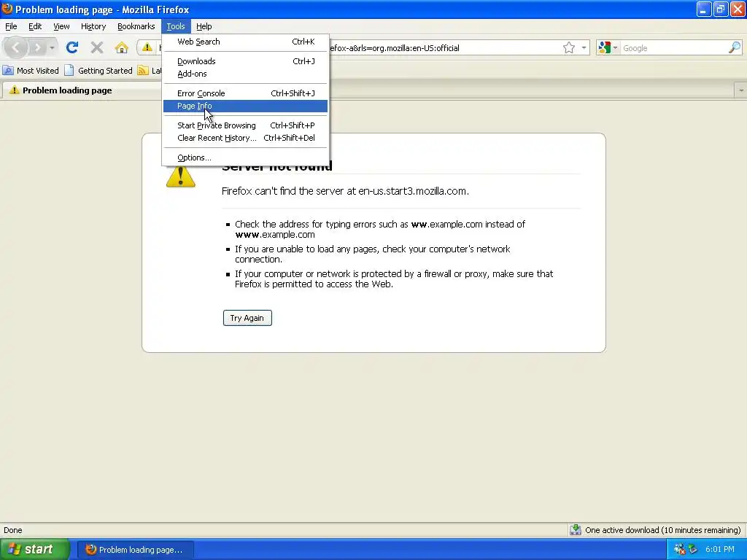
Task: Click the address bar URL text
Action: coord(395,47)
